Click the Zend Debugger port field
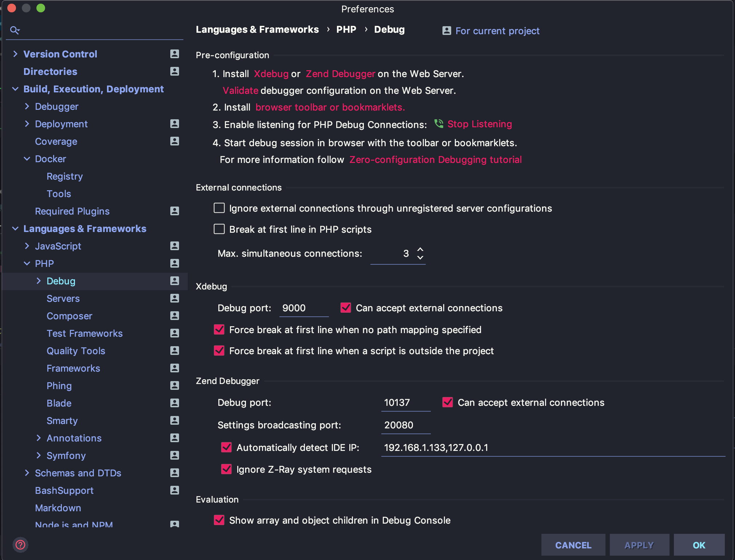 pos(406,402)
